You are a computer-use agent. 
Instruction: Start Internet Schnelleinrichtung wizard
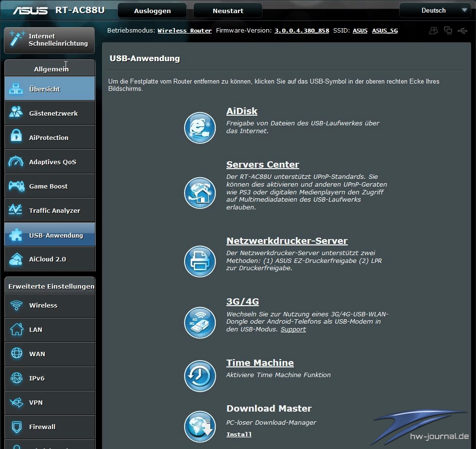pos(50,40)
